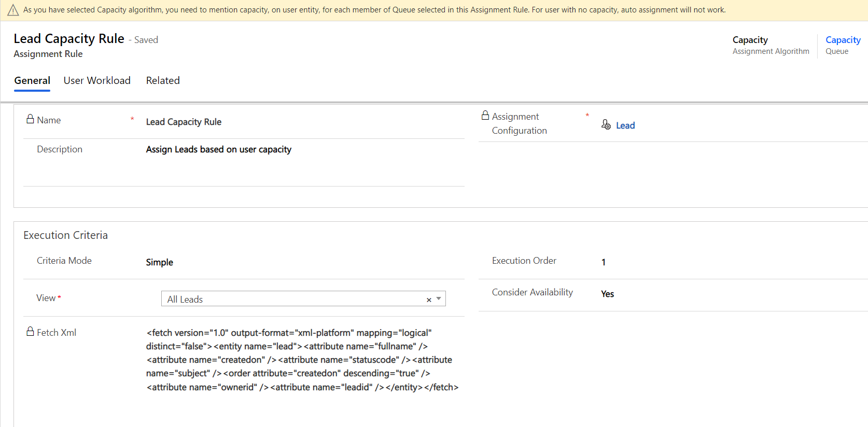Open the Related tab menu

point(163,81)
